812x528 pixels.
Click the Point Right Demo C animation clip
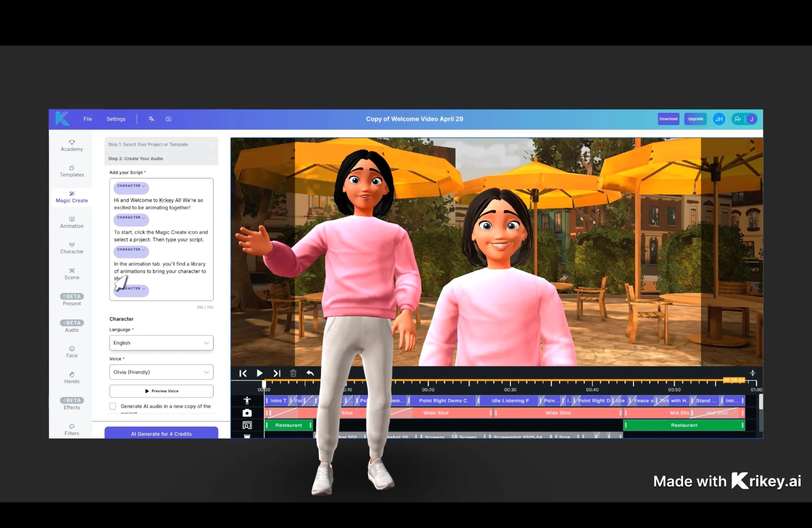443,401
